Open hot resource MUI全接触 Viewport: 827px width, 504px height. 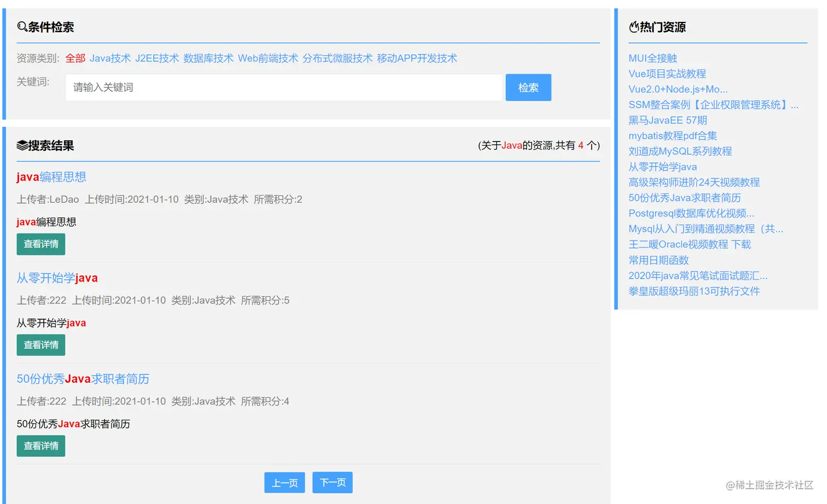(653, 58)
